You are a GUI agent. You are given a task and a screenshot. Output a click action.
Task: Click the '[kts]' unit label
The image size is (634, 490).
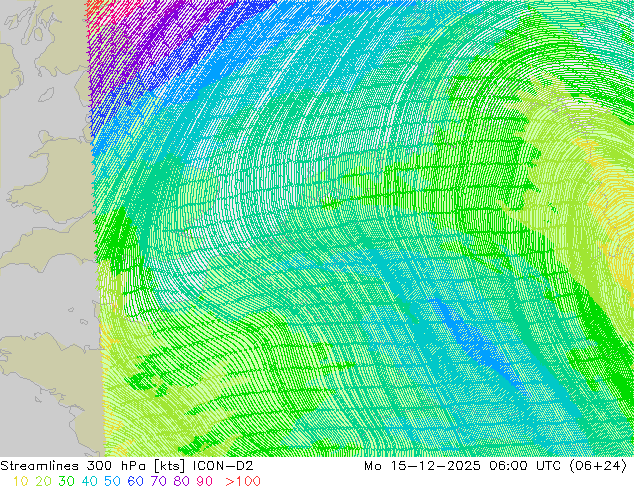click(x=170, y=466)
